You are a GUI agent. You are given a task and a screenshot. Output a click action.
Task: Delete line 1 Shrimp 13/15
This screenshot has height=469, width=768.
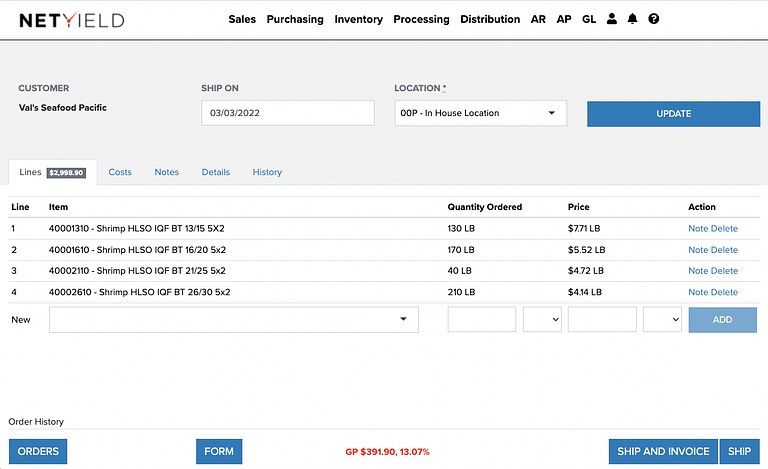724,228
